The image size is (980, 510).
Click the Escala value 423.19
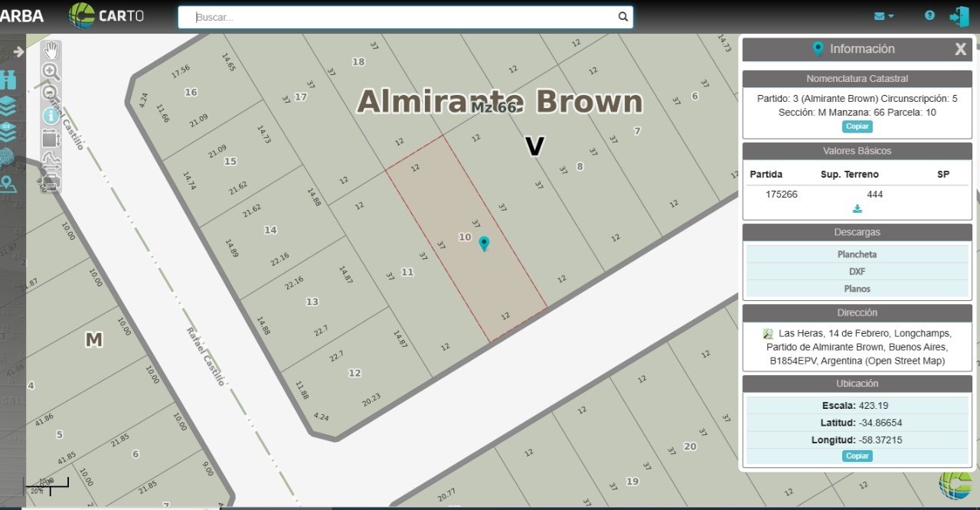[x=874, y=406]
